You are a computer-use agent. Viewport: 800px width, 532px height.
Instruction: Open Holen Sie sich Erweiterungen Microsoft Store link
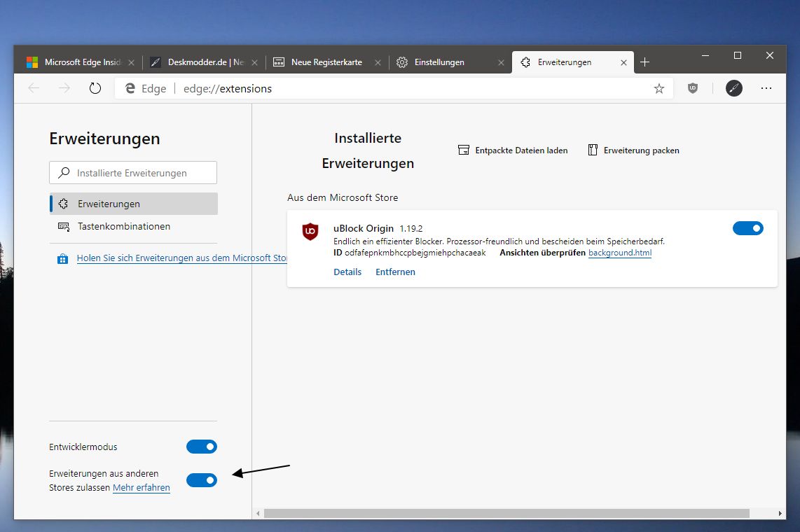(181, 258)
